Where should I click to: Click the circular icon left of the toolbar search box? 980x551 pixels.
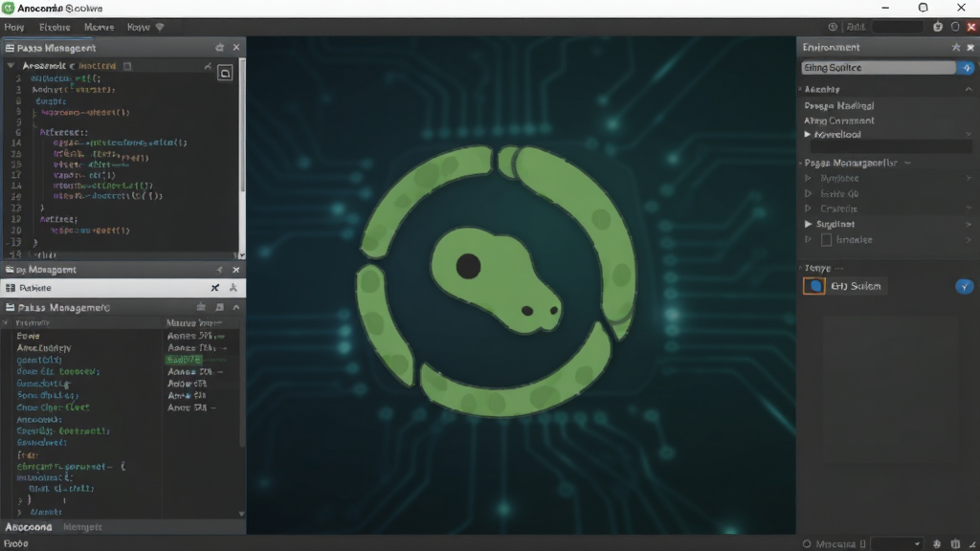833,27
